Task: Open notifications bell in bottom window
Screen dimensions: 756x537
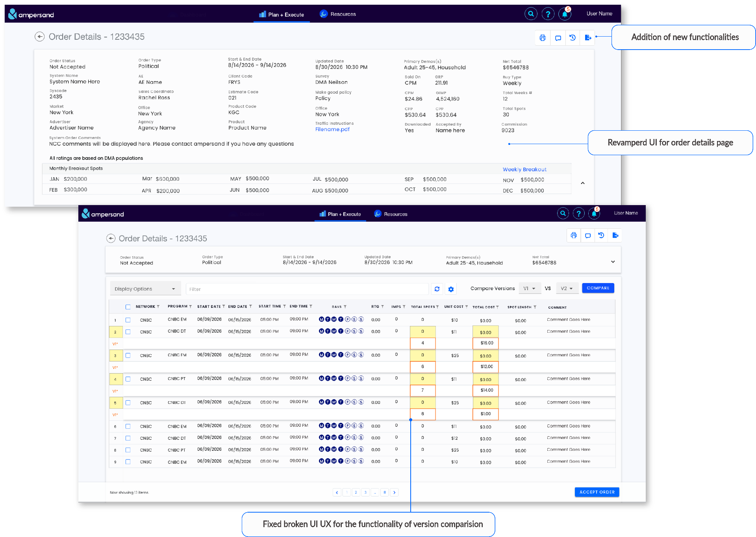Action: click(594, 213)
